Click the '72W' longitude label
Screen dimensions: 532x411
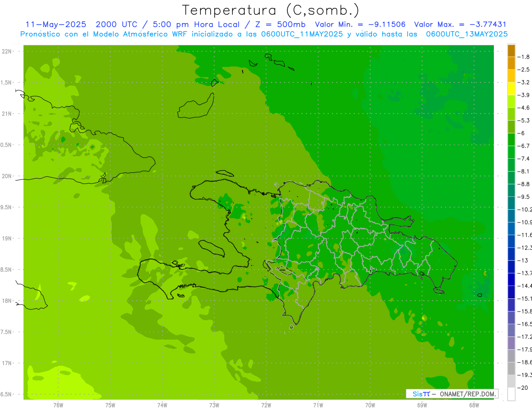pyautogui.click(x=266, y=405)
